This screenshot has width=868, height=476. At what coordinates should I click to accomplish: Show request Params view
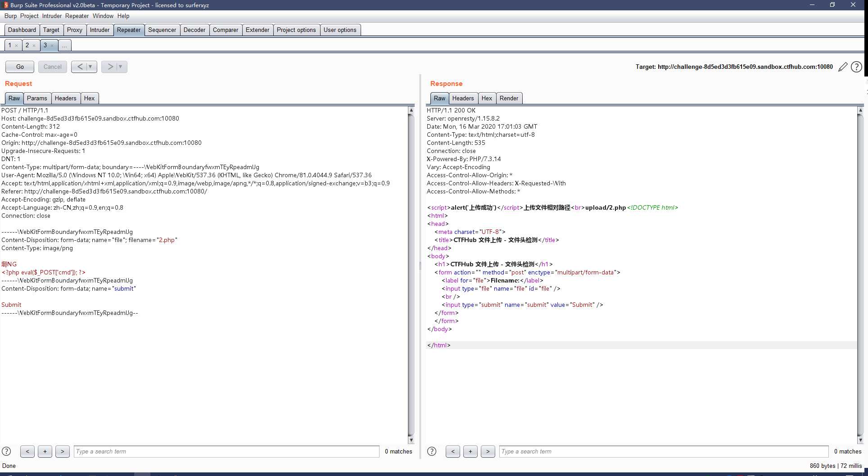click(x=37, y=98)
